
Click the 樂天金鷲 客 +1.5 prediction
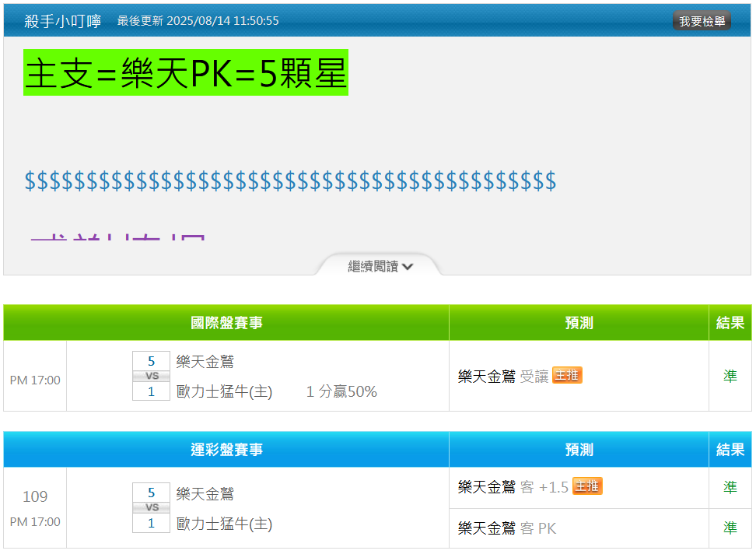513,487
